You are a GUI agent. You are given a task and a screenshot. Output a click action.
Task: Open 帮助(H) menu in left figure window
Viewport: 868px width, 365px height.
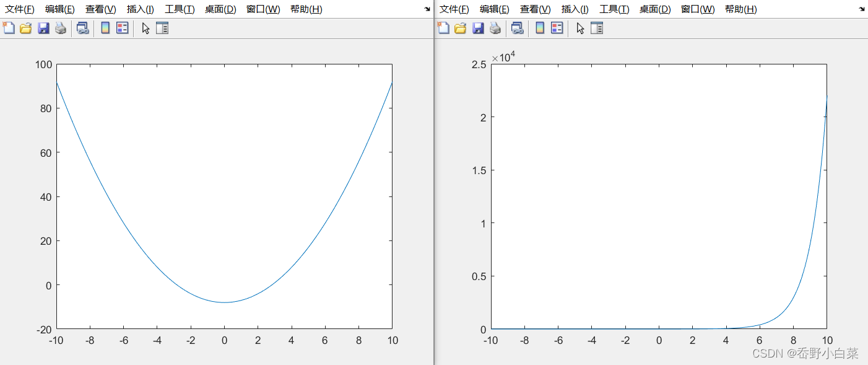(x=306, y=9)
